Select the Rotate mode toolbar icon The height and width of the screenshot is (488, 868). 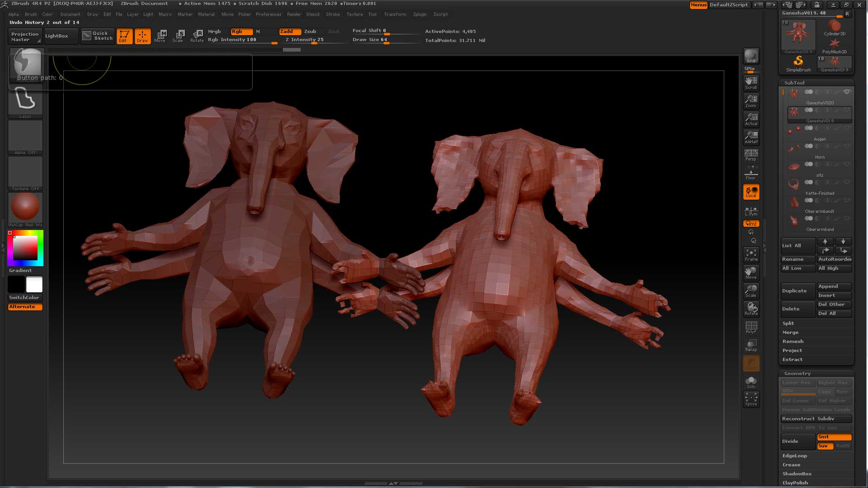(x=197, y=36)
